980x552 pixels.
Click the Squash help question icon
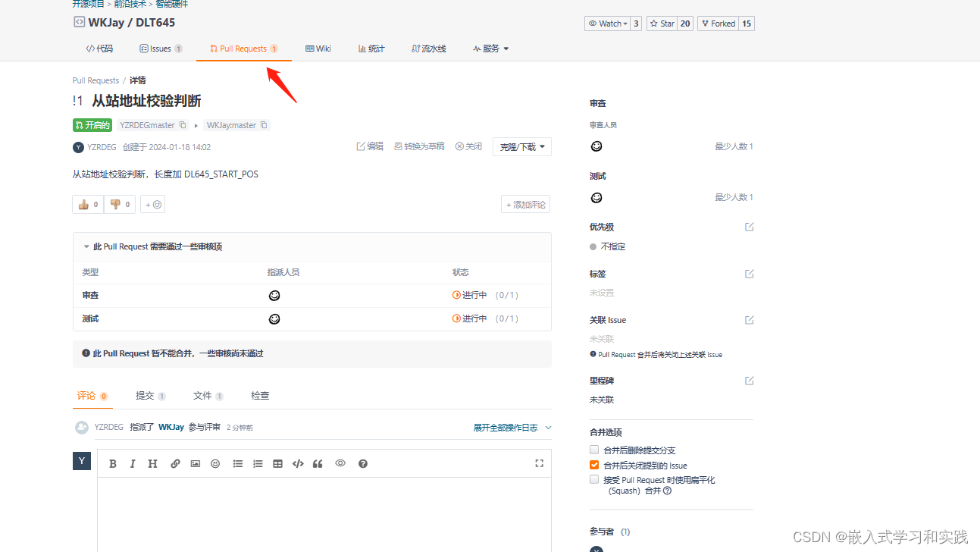[x=667, y=491]
